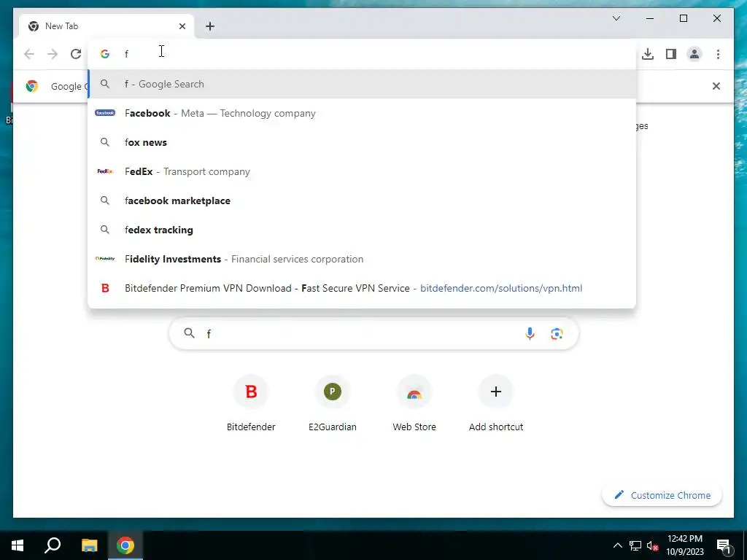Screen dimensions: 747x560
Task: Reload the current page
Action: point(76,54)
